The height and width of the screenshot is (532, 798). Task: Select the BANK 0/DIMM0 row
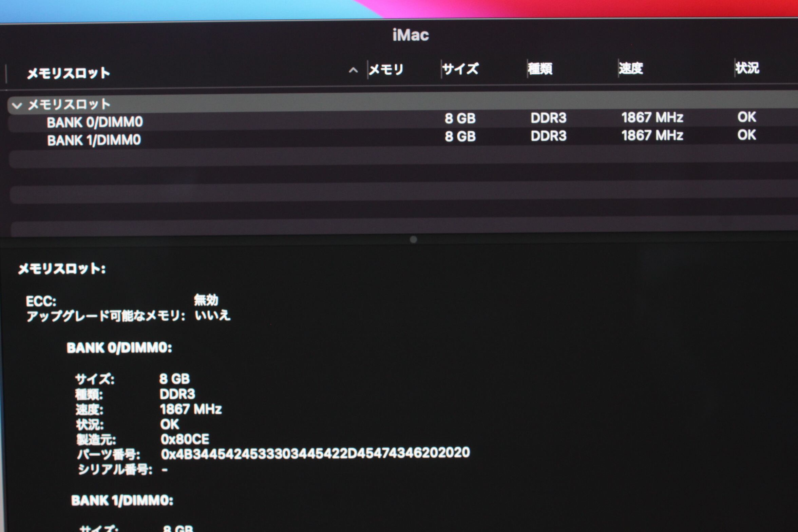point(95,122)
